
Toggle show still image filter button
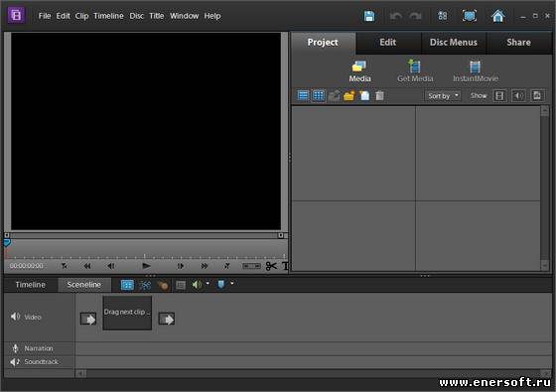pos(537,95)
